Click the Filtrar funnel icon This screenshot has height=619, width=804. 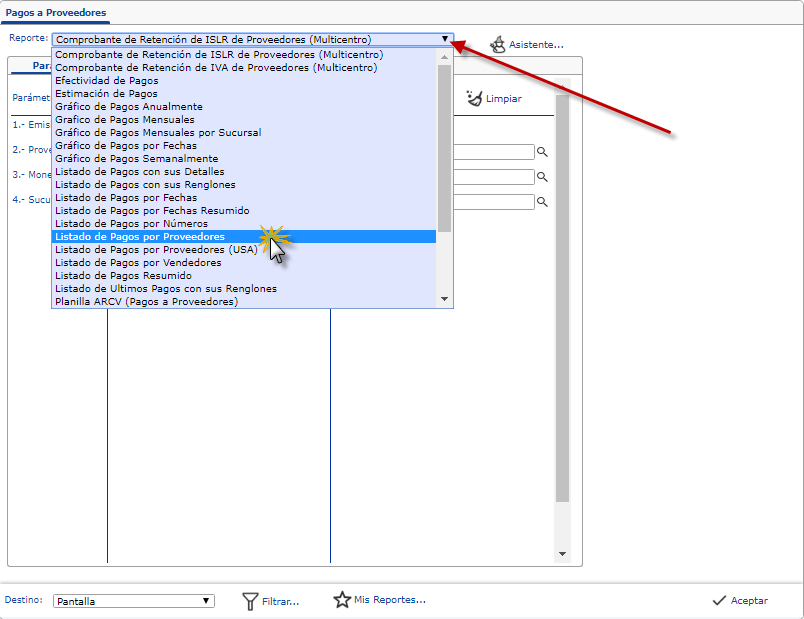pos(250,601)
